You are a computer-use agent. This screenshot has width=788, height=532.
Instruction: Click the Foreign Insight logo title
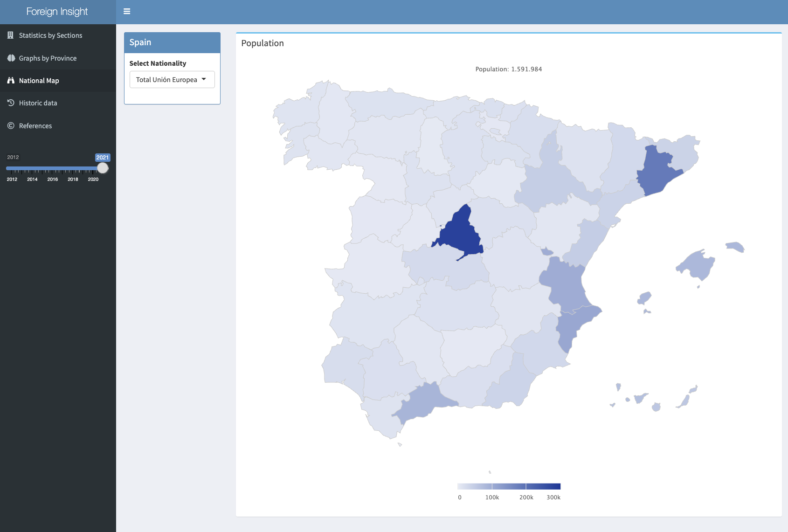(x=57, y=12)
